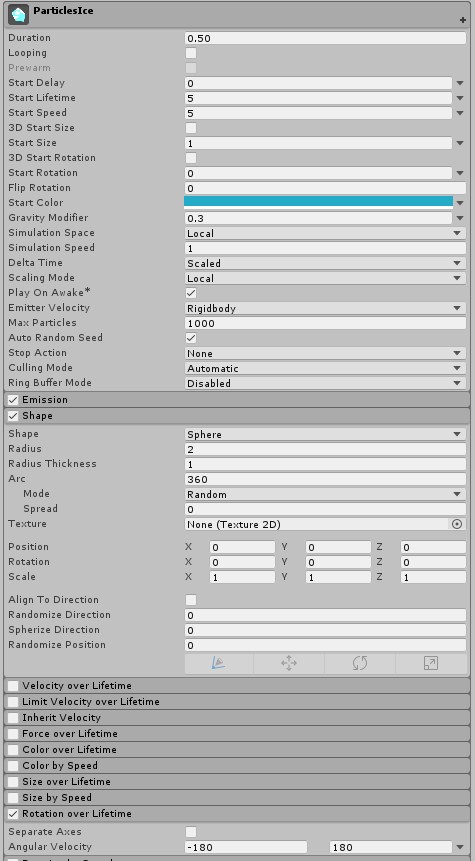Click the Angular Velocity -180 field
This screenshot has height=861, width=475.
246,847
